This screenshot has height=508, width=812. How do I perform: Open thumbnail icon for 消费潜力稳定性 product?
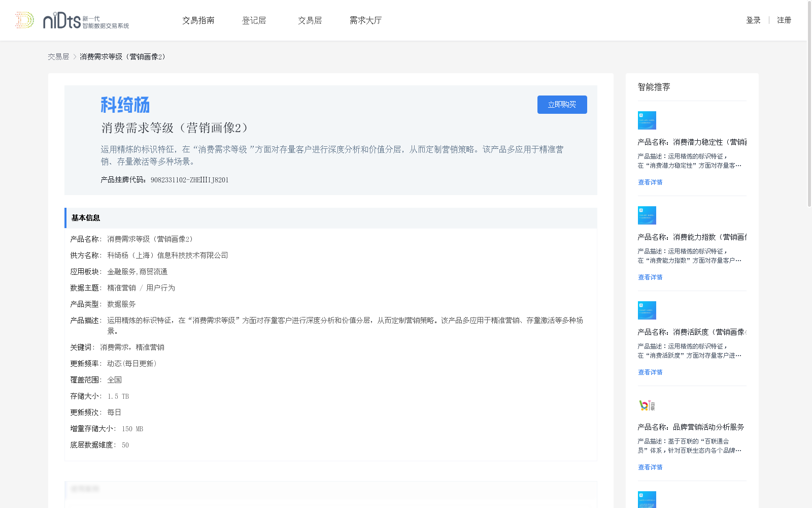pyautogui.click(x=647, y=120)
